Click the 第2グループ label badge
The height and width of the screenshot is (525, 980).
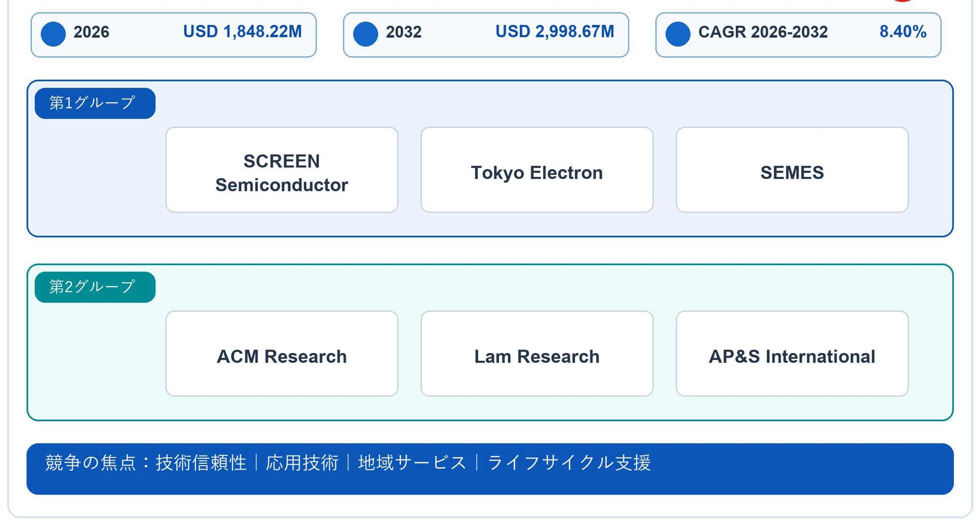pos(95,287)
